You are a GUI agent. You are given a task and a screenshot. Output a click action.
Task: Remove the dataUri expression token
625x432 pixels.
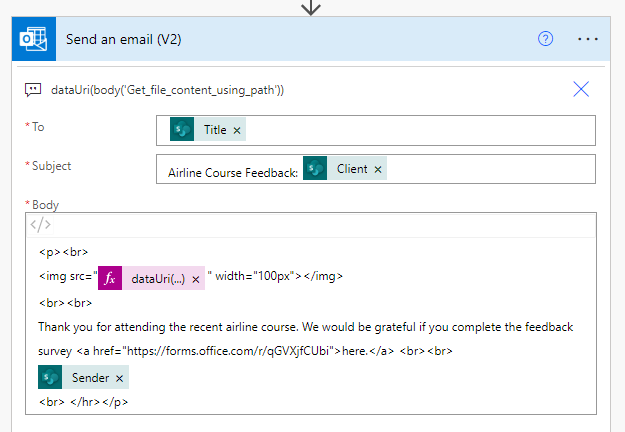click(196, 278)
